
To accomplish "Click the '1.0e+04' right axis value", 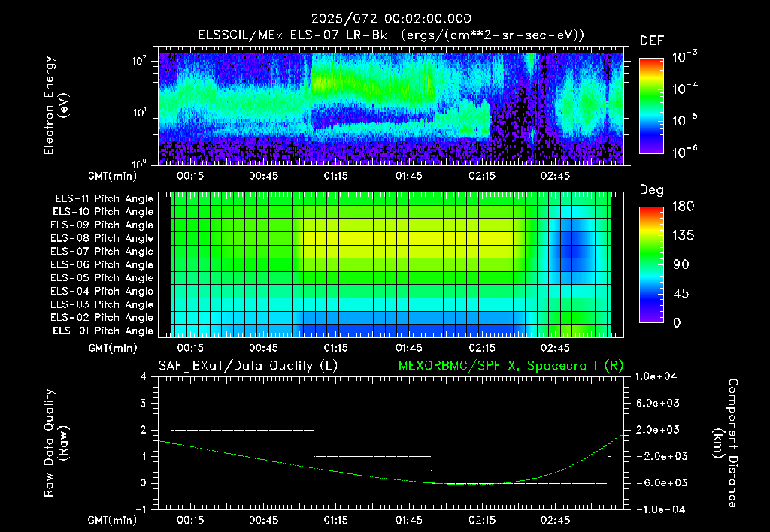I will click(656, 376).
